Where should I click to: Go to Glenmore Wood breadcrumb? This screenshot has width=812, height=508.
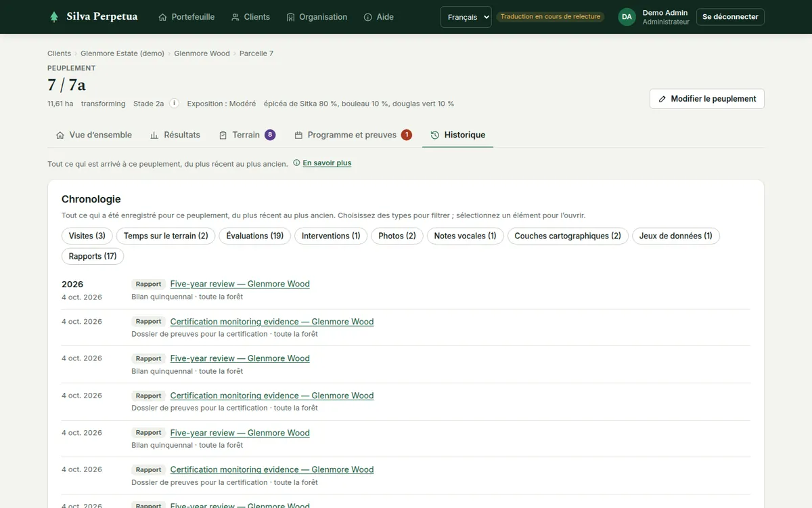pos(202,53)
